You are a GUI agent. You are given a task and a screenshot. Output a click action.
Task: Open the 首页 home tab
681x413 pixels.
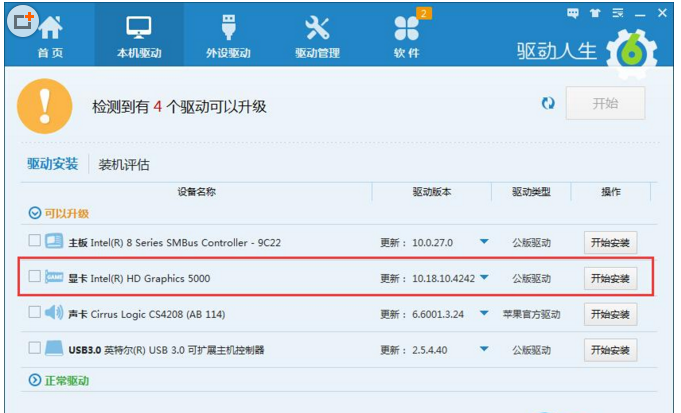pyautogui.click(x=50, y=36)
